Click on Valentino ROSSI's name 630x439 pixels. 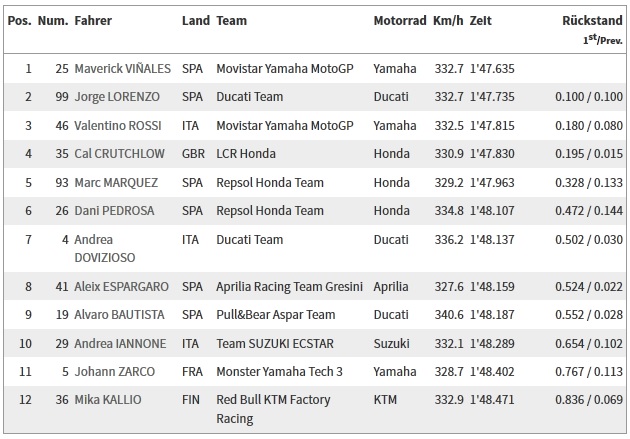click(118, 126)
